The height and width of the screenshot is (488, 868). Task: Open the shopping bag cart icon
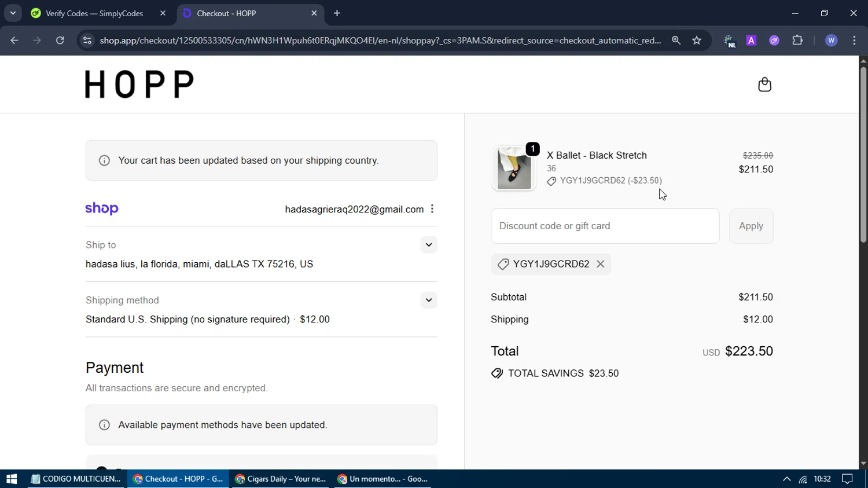(x=764, y=85)
